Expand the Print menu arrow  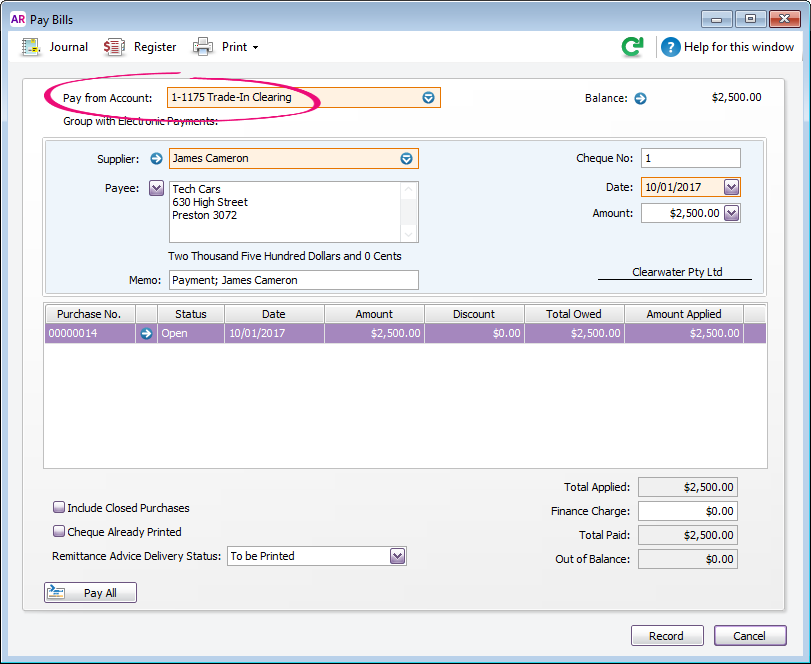pos(255,48)
